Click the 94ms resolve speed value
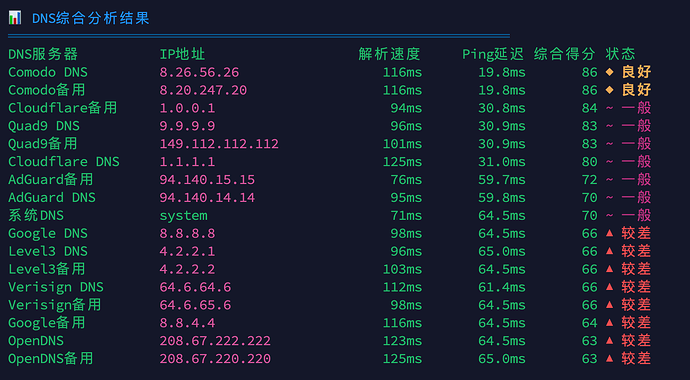The width and height of the screenshot is (690, 380). pyautogui.click(x=406, y=108)
